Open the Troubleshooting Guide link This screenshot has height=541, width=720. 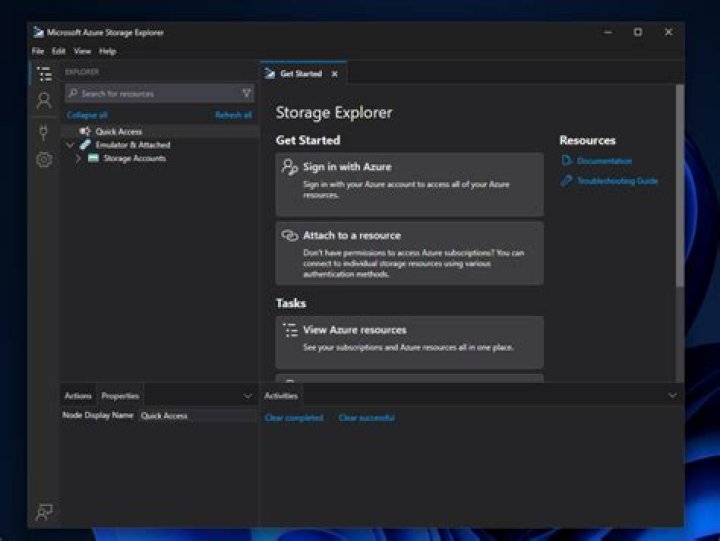pyautogui.click(x=617, y=181)
